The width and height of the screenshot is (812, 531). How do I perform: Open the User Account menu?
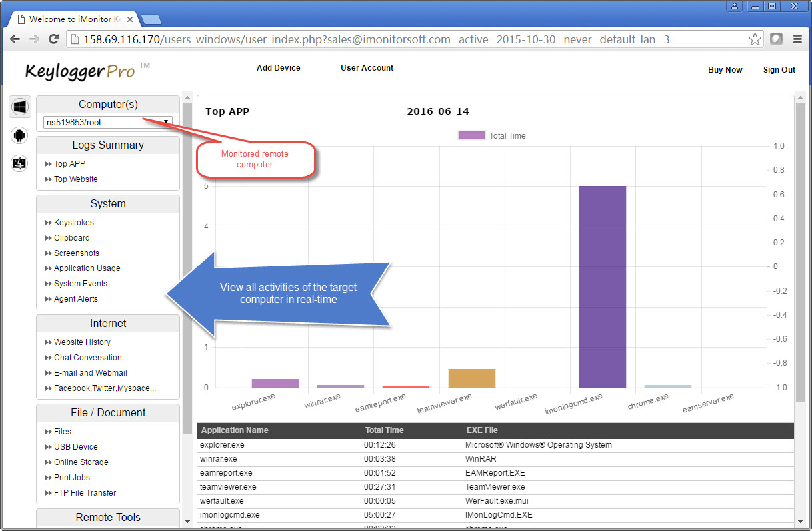[367, 68]
